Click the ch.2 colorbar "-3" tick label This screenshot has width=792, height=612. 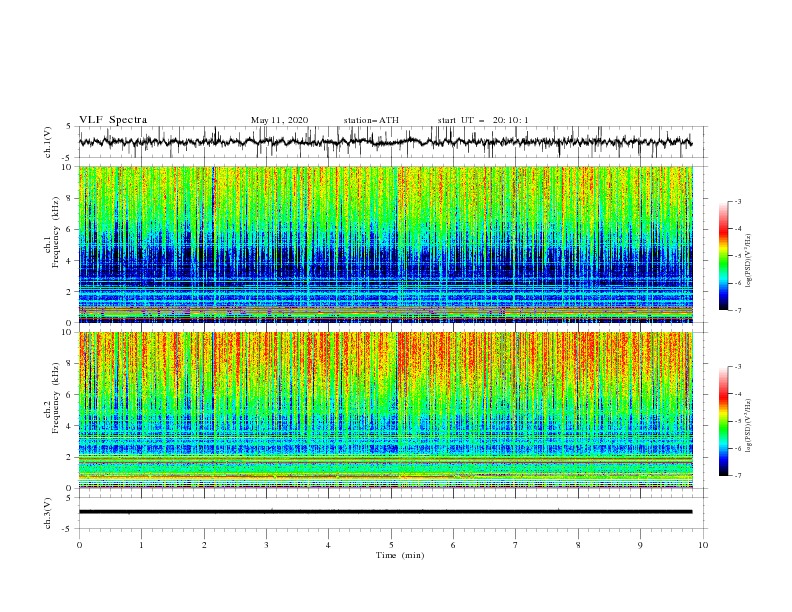737,367
